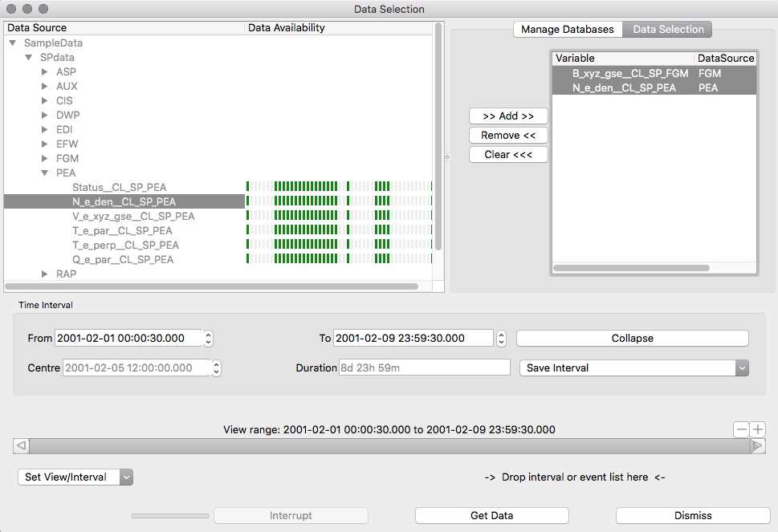Click the zoom in plus icon
This screenshot has height=532, width=778.
758,429
